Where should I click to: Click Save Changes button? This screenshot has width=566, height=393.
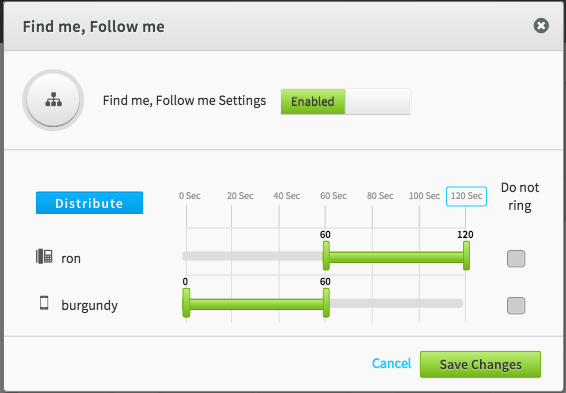click(480, 364)
